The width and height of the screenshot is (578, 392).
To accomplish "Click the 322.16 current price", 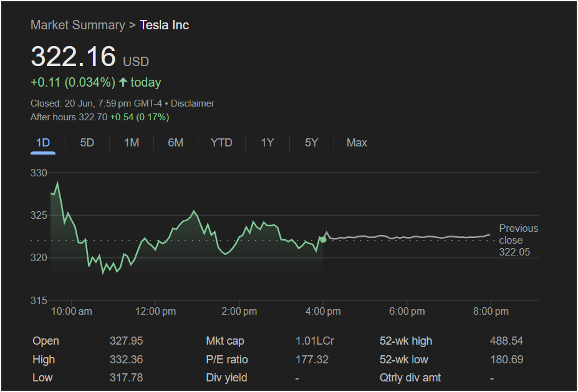I will [74, 56].
